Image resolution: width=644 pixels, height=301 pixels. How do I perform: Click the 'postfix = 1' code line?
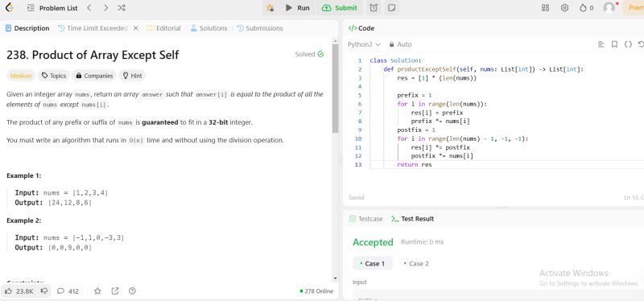coord(416,130)
